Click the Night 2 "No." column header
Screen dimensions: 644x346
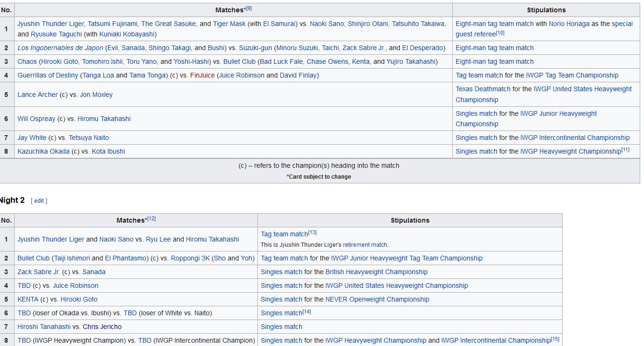[7, 220]
